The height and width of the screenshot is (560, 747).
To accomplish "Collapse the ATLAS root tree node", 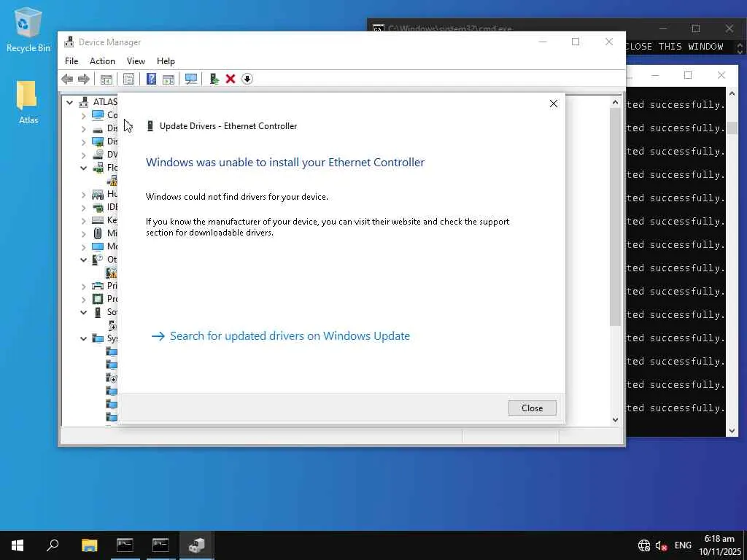I will coord(69,102).
